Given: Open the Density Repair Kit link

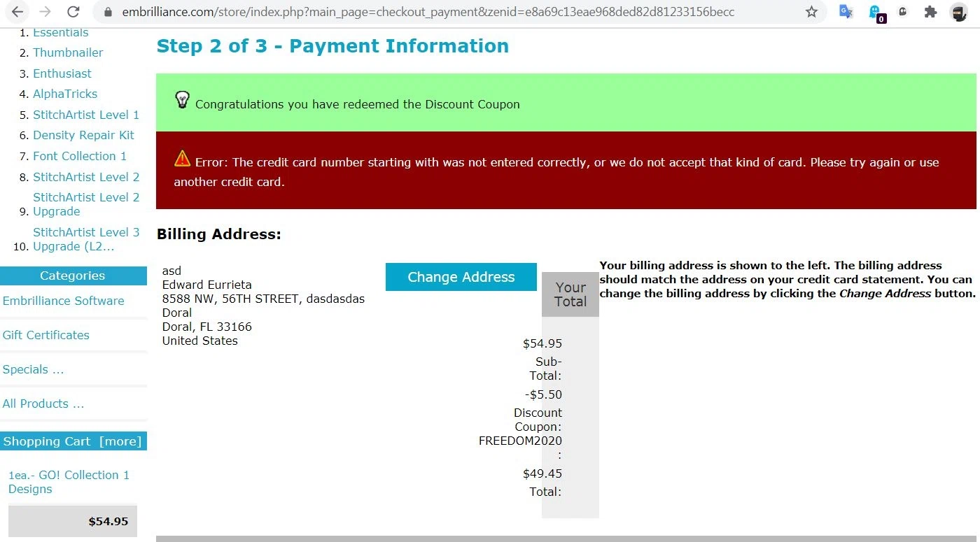Looking at the screenshot, I should tap(83, 135).
